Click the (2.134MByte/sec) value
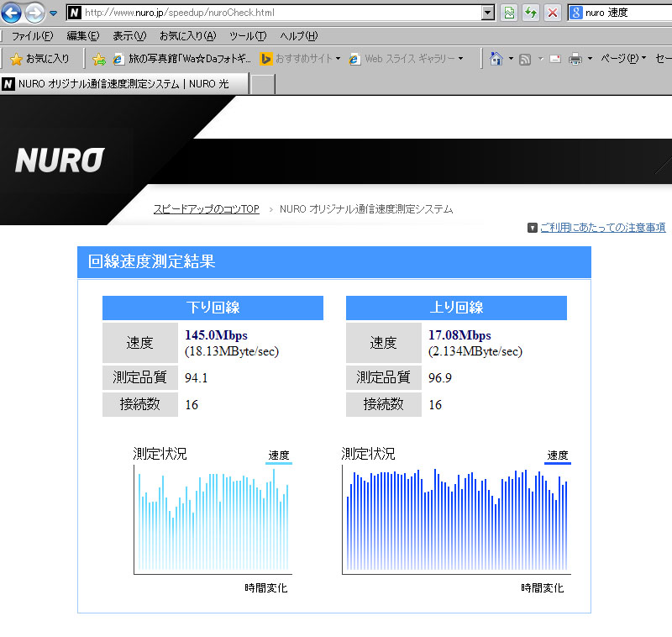Screen dimensions: 672x637 pos(475,351)
